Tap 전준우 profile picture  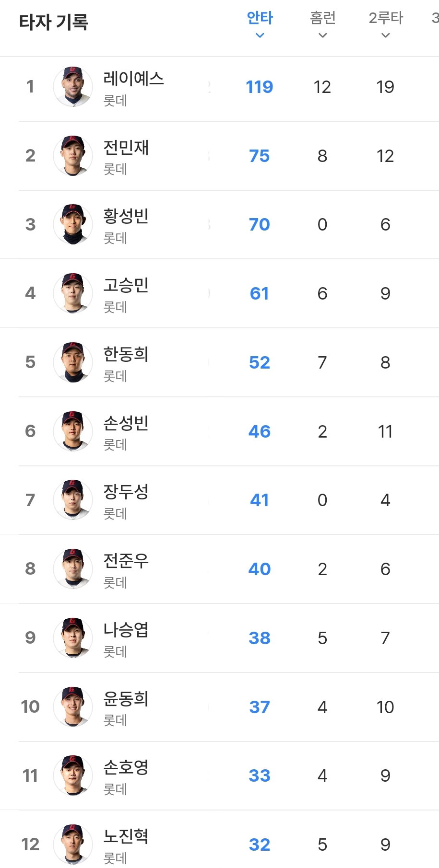(x=73, y=569)
